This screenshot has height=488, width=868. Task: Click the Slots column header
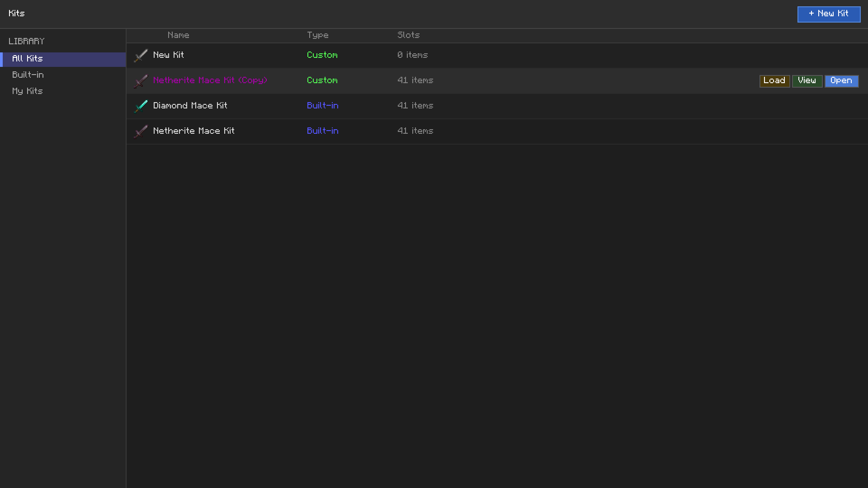409,35
